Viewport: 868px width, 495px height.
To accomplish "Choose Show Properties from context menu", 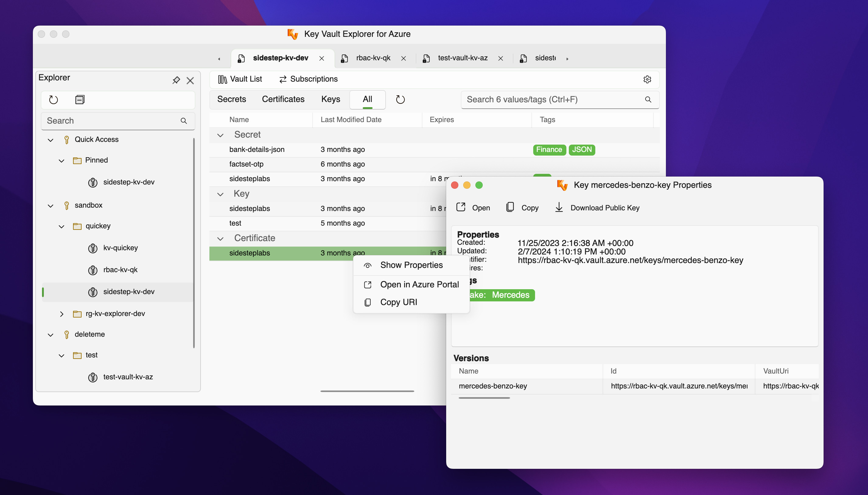I will [411, 265].
